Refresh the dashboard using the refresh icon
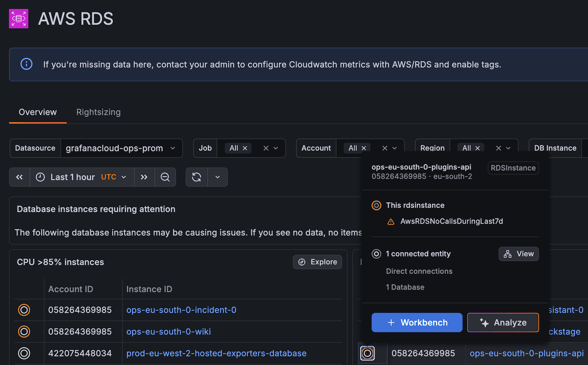588x365 pixels. 197,177
